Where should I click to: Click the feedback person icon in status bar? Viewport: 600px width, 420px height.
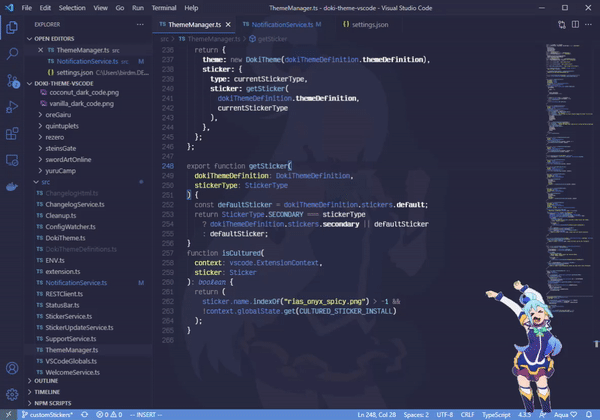pyautogui.click(x=543, y=415)
